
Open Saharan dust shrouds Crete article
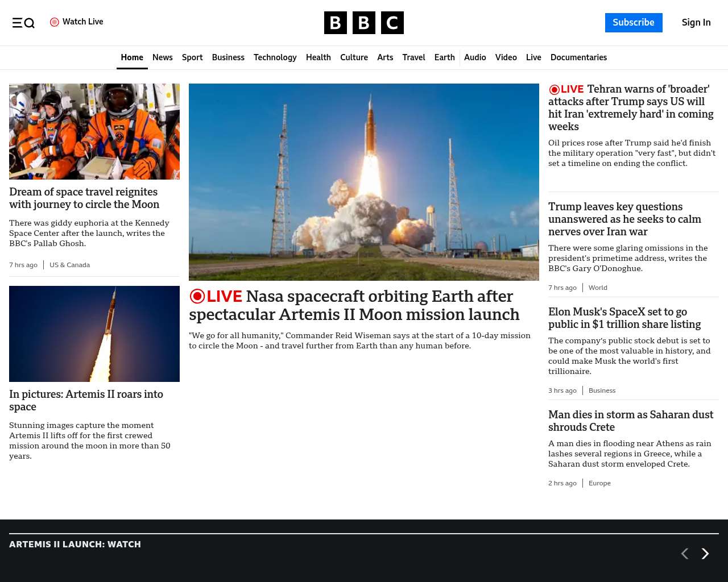[x=630, y=421]
